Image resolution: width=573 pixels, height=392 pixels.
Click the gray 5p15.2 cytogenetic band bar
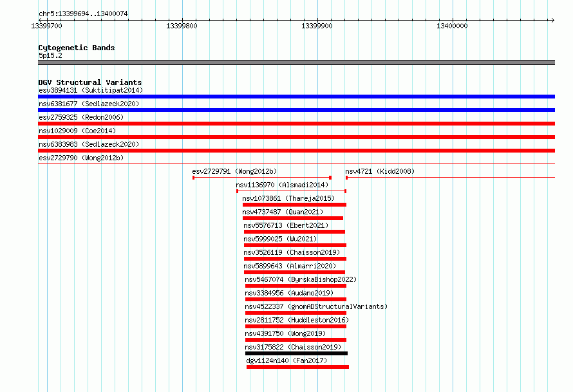(296, 62)
